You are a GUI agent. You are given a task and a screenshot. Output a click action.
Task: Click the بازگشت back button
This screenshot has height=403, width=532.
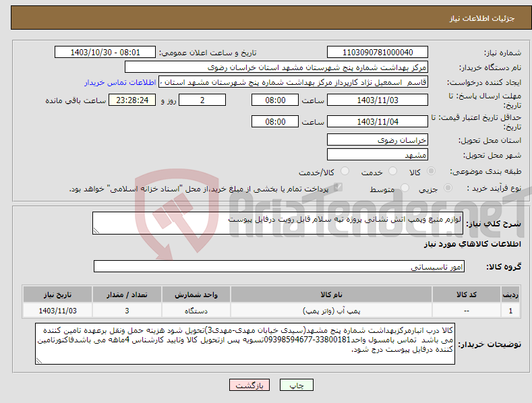coord(249,385)
